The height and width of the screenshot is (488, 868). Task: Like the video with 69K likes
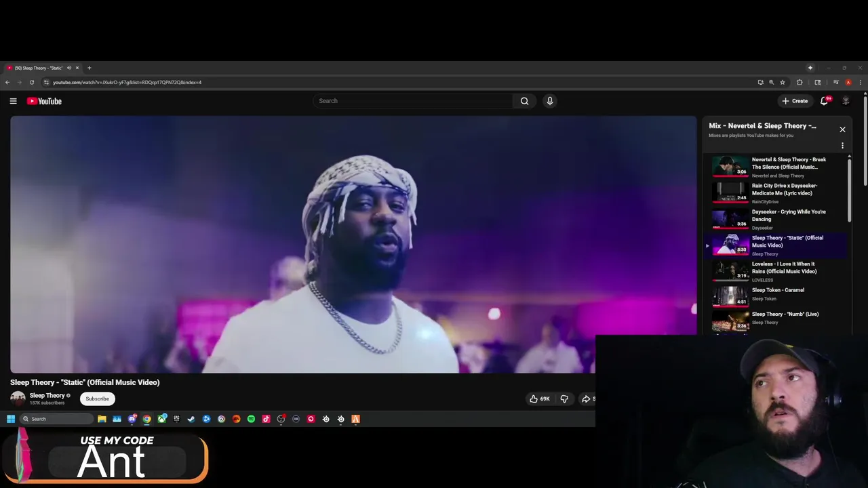[x=540, y=399]
